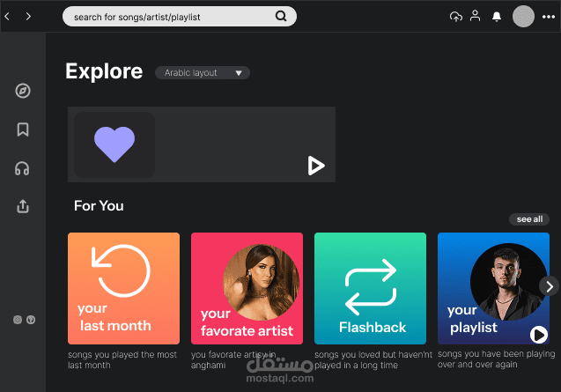Open the three-dot more menu
The height and width of the screenshot is (392, 561).
coord(549,17)
